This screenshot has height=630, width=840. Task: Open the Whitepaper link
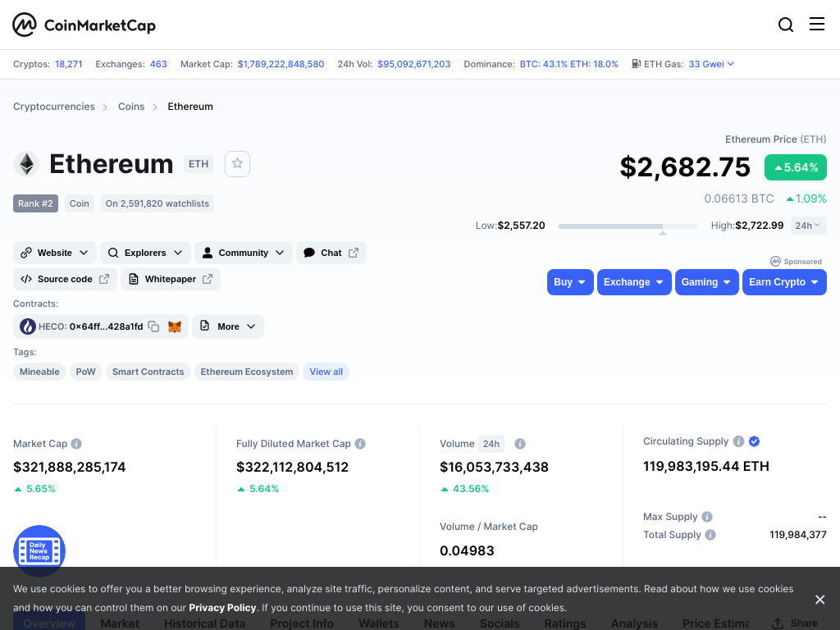point(171,279)
